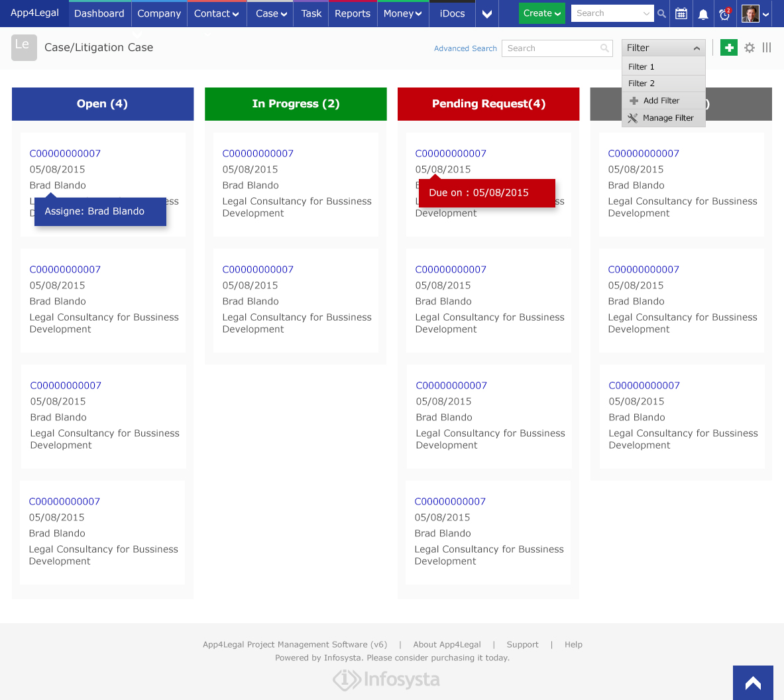This screenshot has width=784, height=700.
Task: Open the Create dropdown button
Action: (541, 13)
